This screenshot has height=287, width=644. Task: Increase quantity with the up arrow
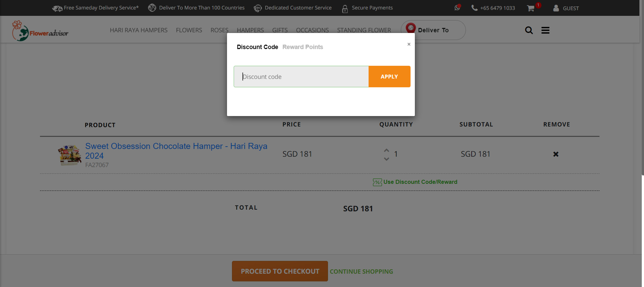tap(386, 150)
